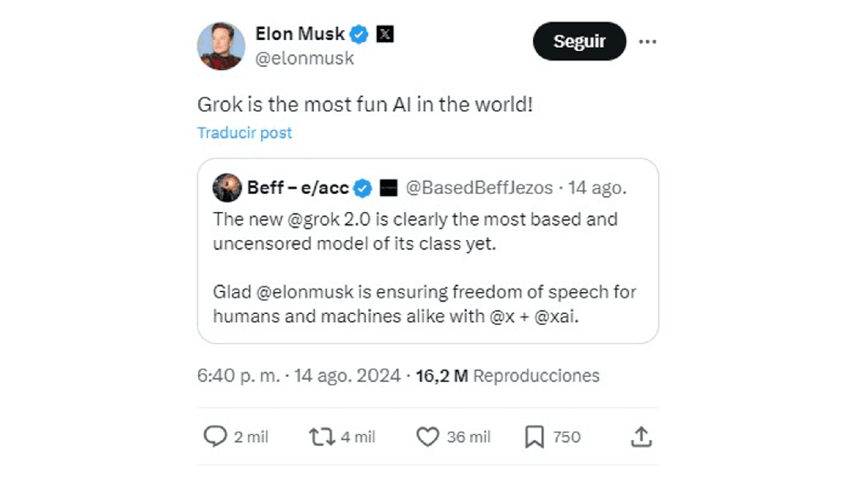
Task: Click the repost arrows icon
Action: tap(322, 437)
